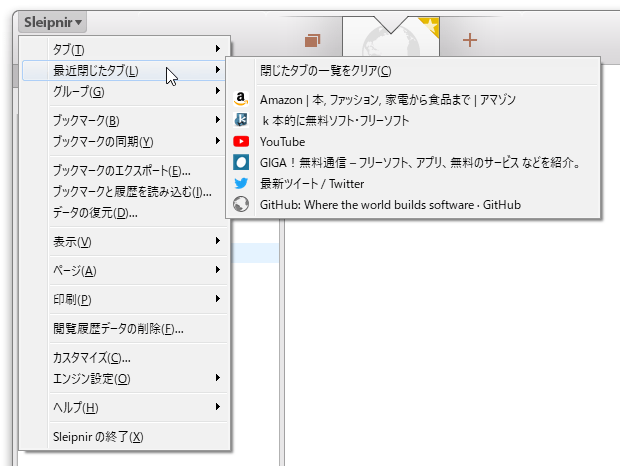Expand arrow next to ブックマーク(B)
The width and height of the screenshot is (620, 466).
pos(218,119)
